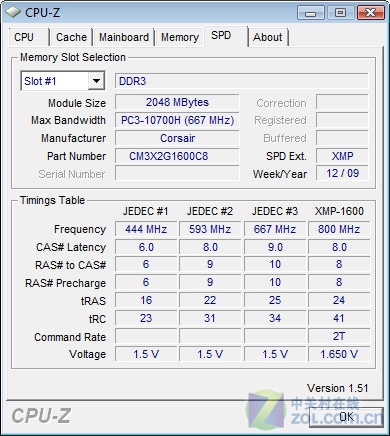
Task: Click the tRAS value 24
Action: (x=339, y=300)
